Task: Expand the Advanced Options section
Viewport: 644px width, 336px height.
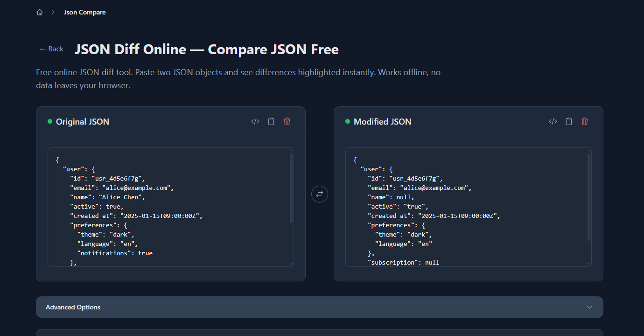Action: point(319,307)
